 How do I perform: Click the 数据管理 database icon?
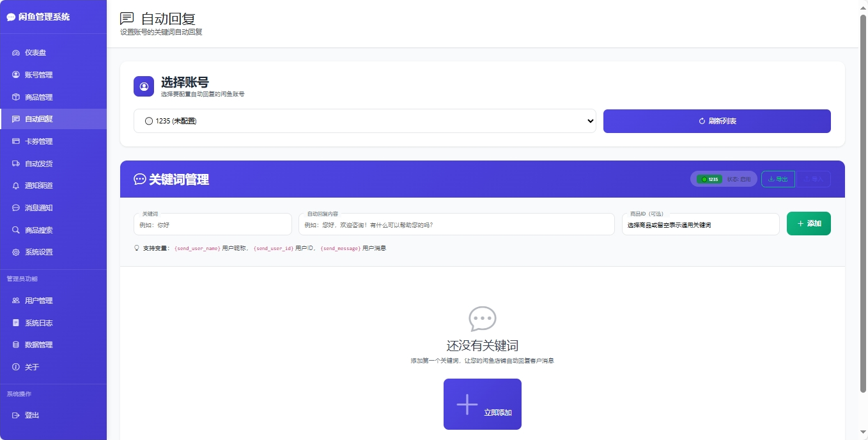16,345
